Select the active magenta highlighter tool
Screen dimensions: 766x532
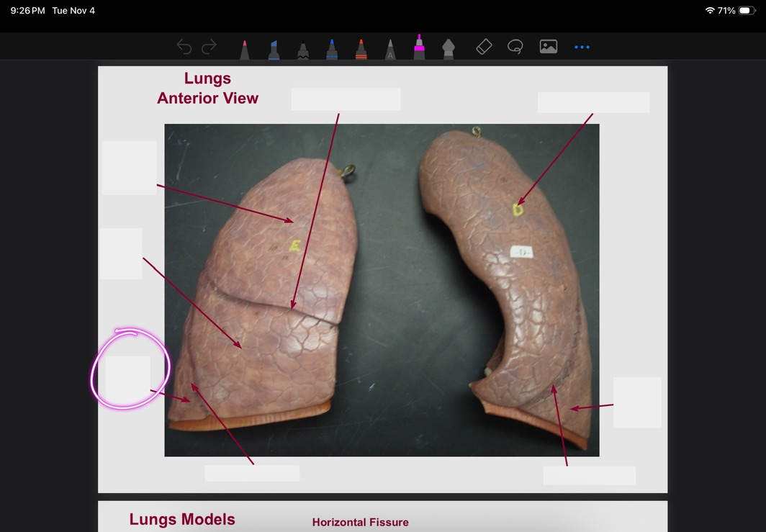coord(419,48)
